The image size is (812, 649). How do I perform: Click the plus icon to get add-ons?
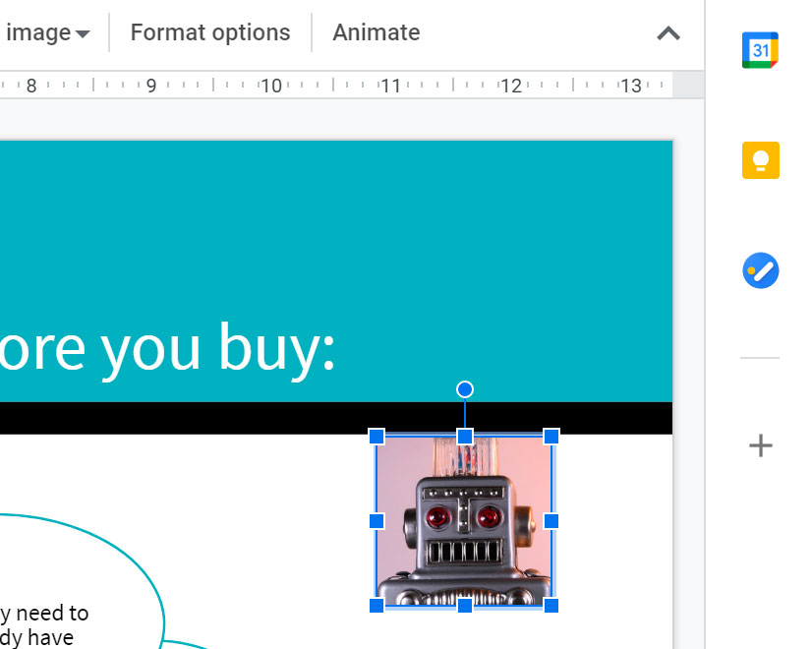(760, 446)
